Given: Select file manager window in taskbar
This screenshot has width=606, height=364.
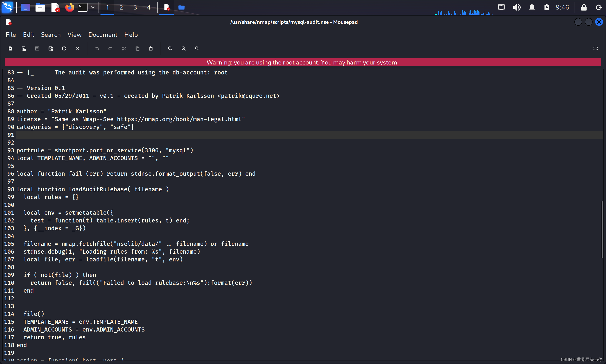Looking at the screenshot, I should point(181,7).
